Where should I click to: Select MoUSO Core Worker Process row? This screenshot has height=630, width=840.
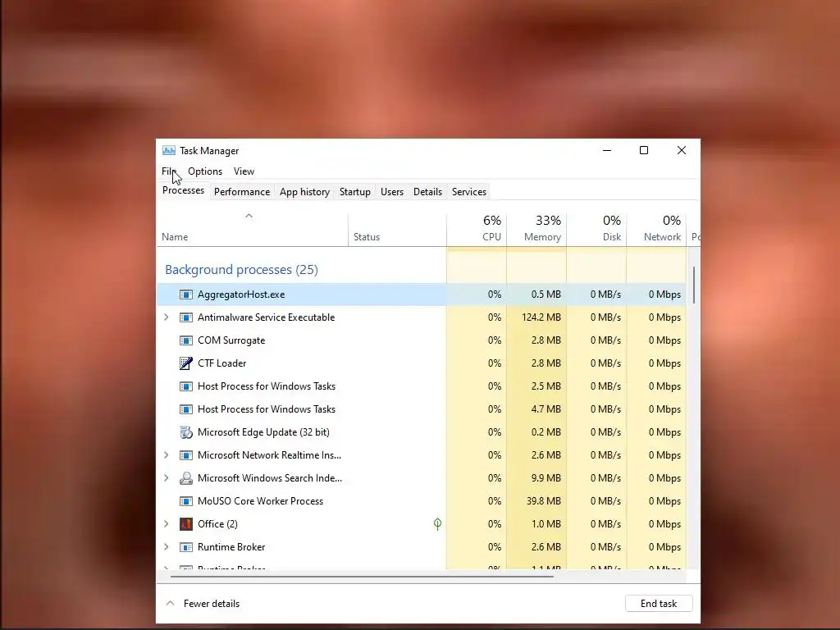tap(421, 501)
